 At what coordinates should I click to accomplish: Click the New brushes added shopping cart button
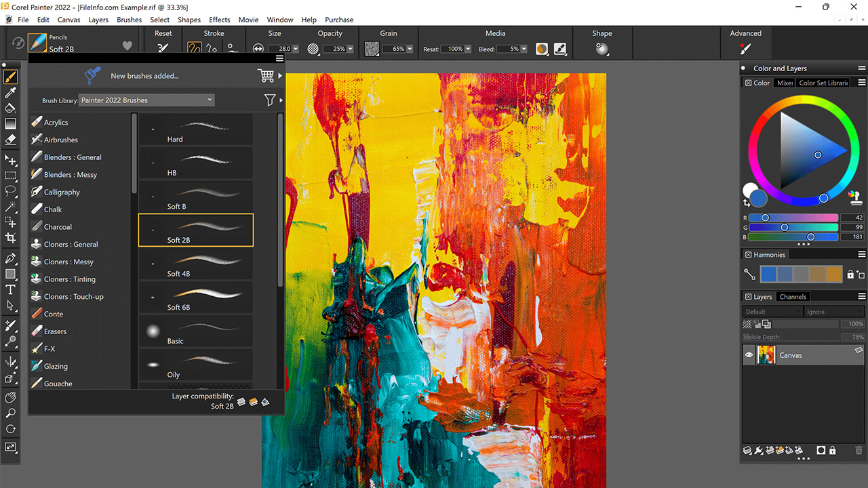267,75
